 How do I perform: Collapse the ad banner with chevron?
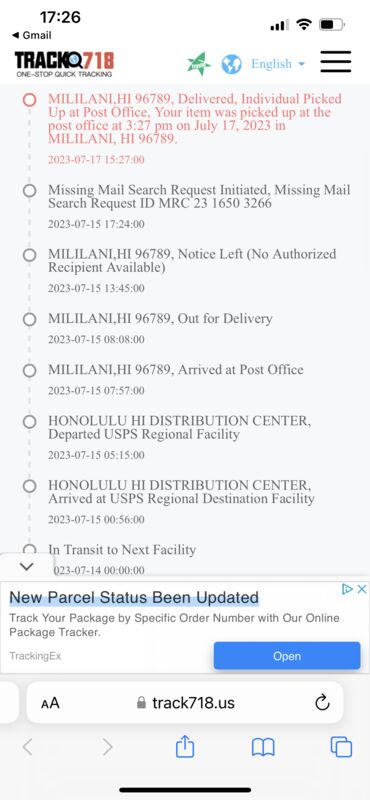tap(27, 566)
